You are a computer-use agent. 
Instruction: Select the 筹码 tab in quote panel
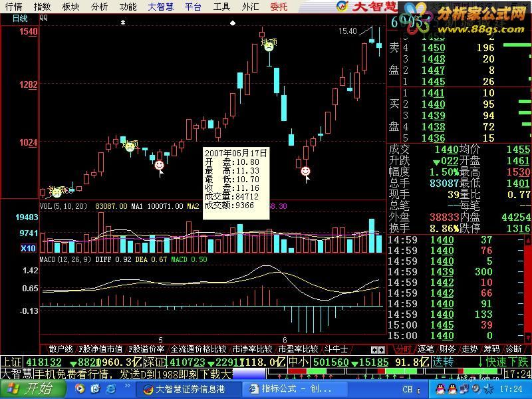[x=491, y=349]
